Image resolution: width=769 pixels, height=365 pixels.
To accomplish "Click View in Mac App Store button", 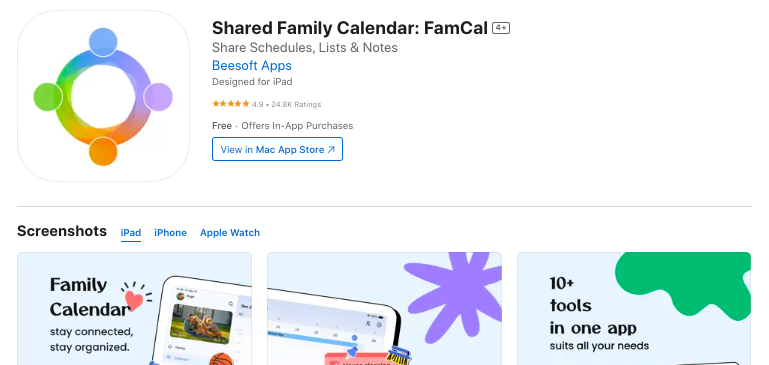I will (x=277, y=149).
